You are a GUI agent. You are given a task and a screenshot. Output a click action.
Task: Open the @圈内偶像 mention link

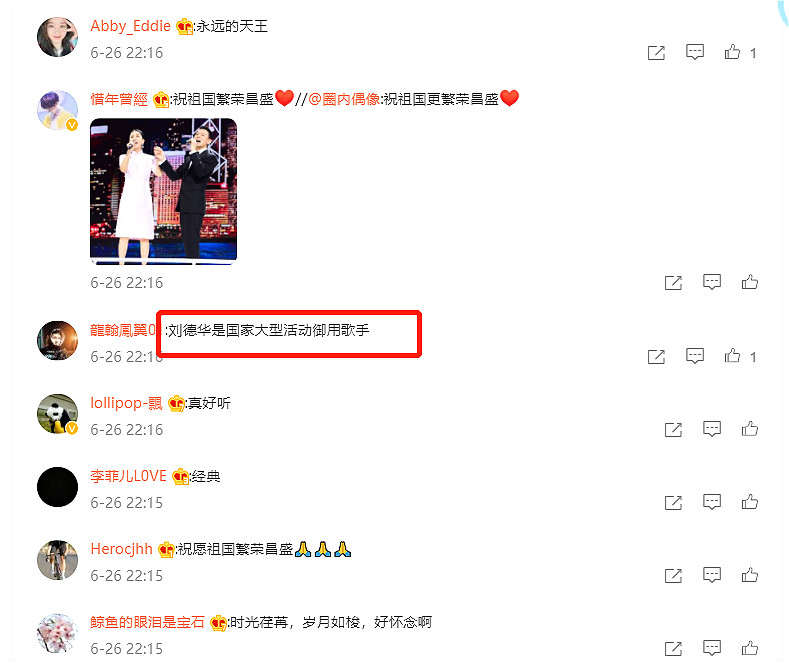tap(344, 99)
